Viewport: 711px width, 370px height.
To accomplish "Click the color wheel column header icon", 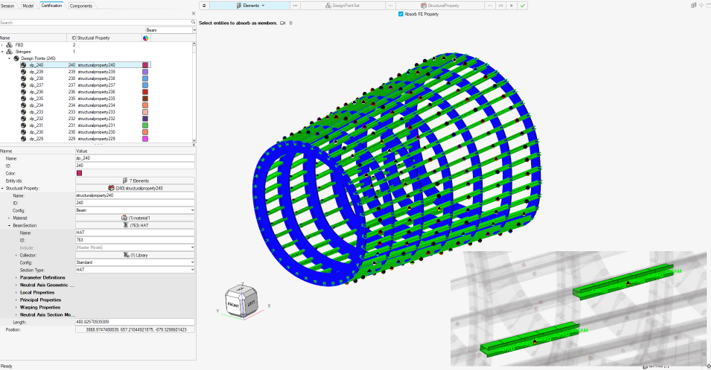I will tap(146, 38).
